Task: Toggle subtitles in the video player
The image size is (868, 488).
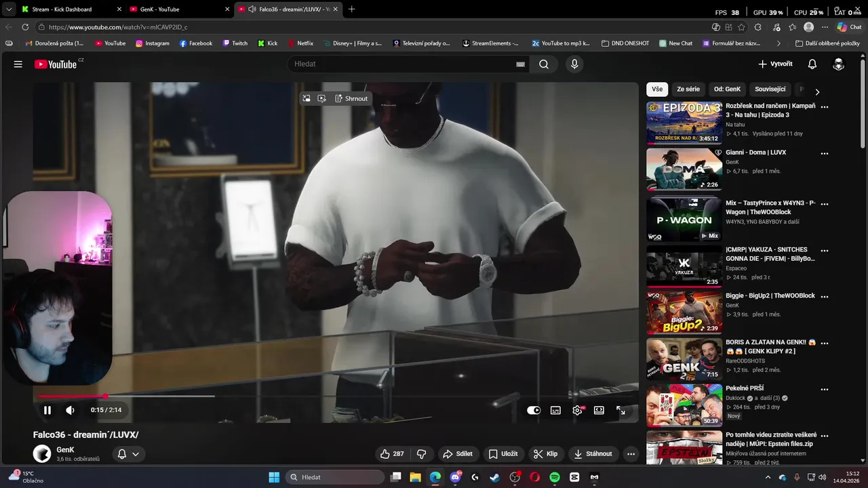Action: pos(555,410)
